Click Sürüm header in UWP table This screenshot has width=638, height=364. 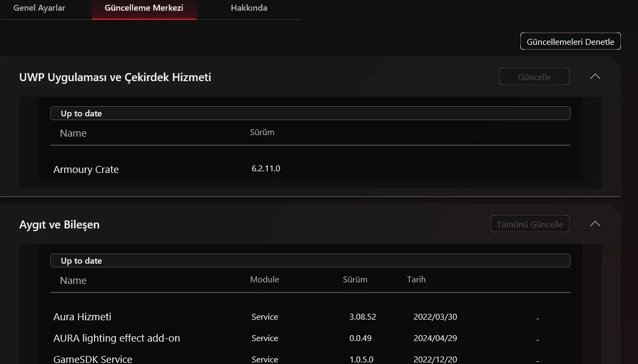coord(262,132)
